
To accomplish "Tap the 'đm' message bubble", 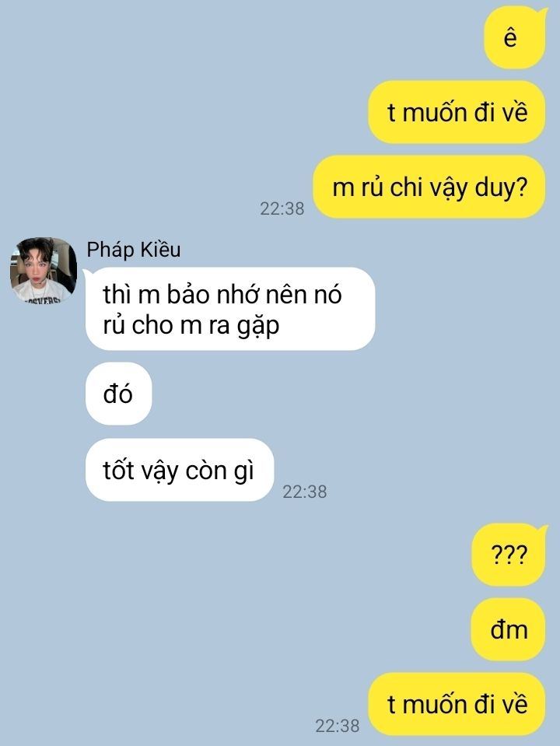I will [508, 629].
